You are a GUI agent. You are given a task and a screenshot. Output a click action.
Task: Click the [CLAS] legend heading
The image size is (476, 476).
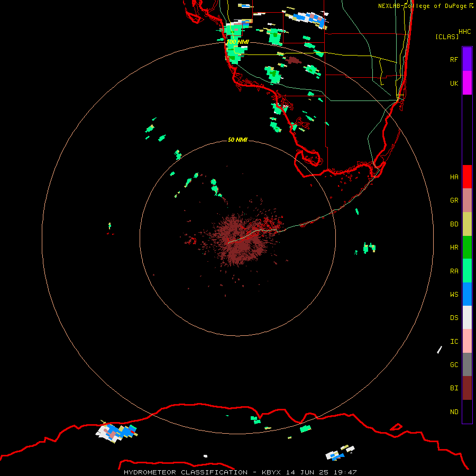tap(447, 36)
